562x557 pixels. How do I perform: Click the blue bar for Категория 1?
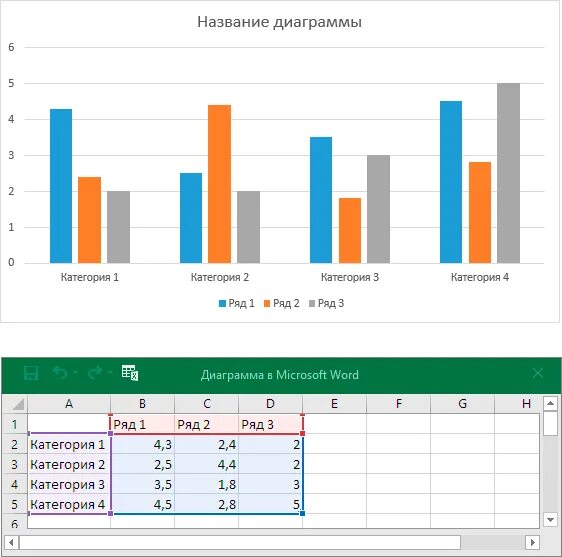click(61, 186)
